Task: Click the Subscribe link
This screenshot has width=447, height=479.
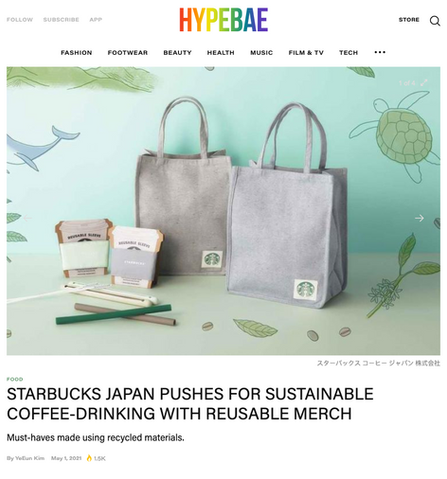Action: [x=61, y=20]
